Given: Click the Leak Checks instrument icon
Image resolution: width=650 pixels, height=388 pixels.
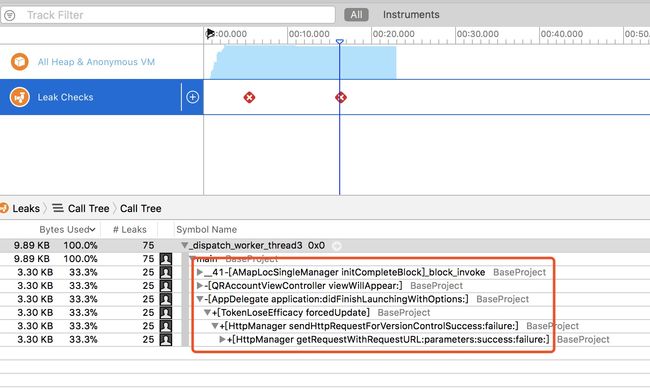Looking at the screenshot, I should (19, 97).
